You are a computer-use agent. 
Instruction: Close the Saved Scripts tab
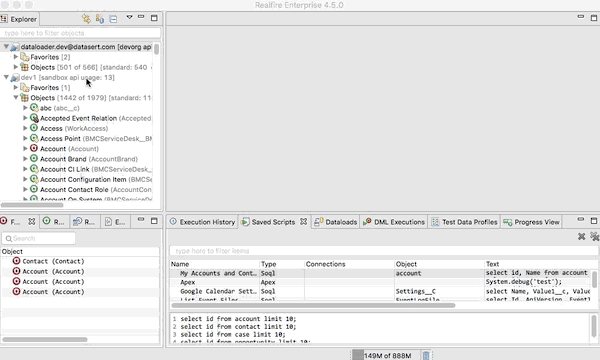pos(303,222)
